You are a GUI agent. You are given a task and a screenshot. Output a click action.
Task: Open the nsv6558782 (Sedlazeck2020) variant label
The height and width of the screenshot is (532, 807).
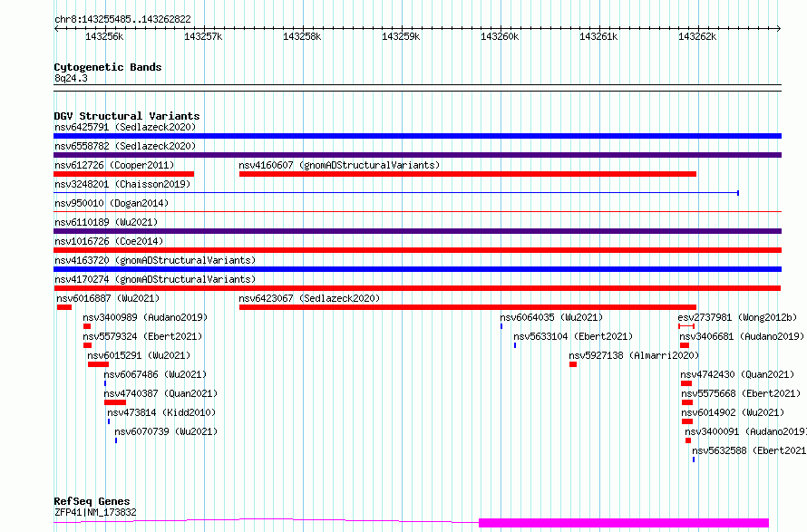(125, 146)
